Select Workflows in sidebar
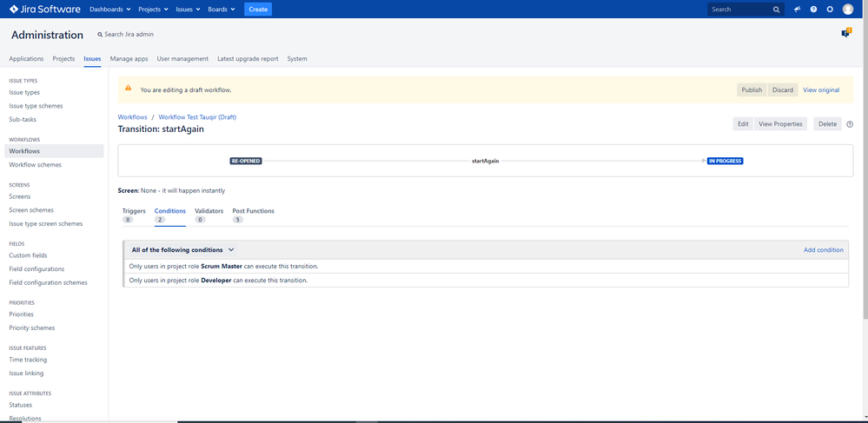The width and height of the screenshot is (868, 423). (54, 151)
